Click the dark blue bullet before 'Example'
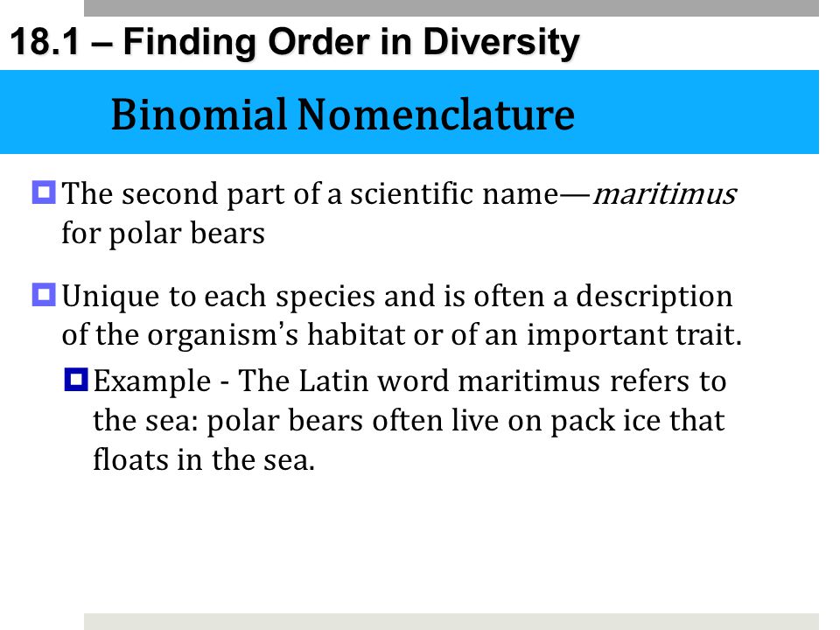The width and height of the screenshot is (840, 630). point(76,379)
